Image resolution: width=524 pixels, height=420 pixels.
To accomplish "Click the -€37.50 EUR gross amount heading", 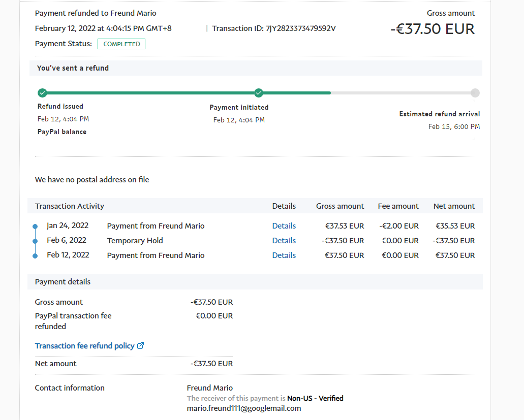I will [432, 29].
